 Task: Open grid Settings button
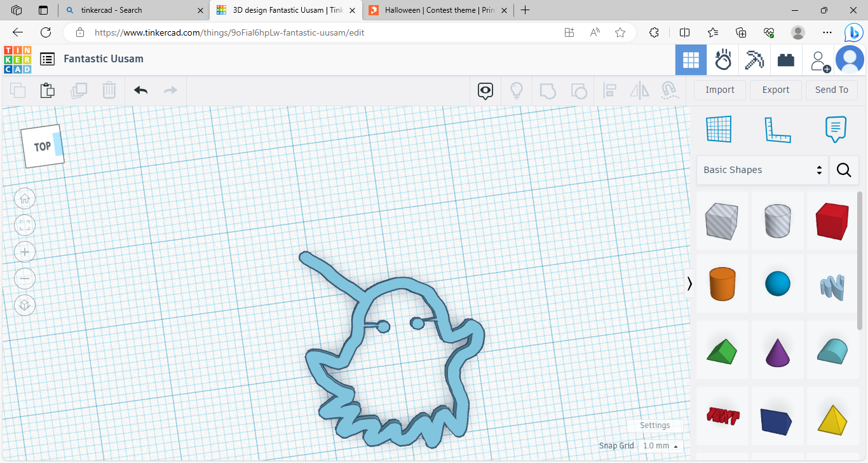[x=654, y=425]
